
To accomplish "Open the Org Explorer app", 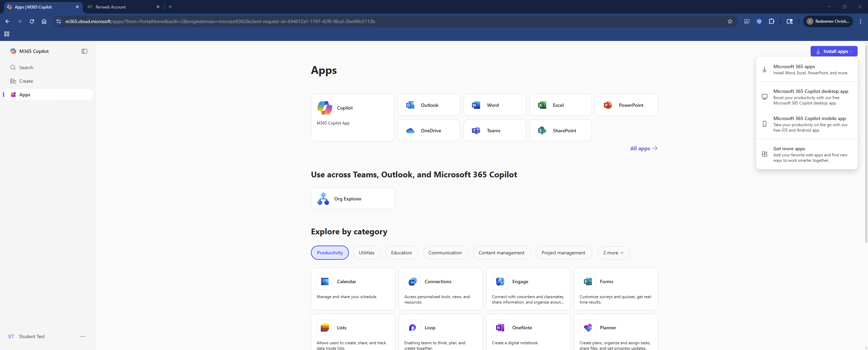I will pyautogui.click(x=353, y=199).
